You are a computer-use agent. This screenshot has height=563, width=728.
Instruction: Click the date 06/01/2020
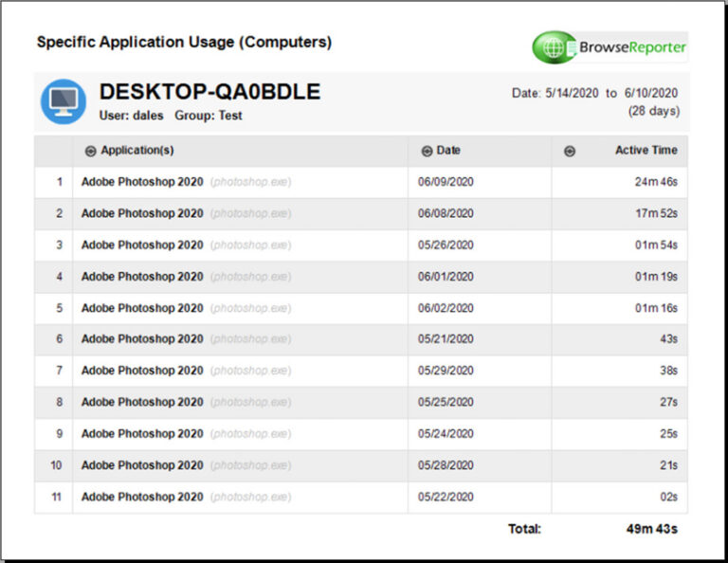pos(446,277)
